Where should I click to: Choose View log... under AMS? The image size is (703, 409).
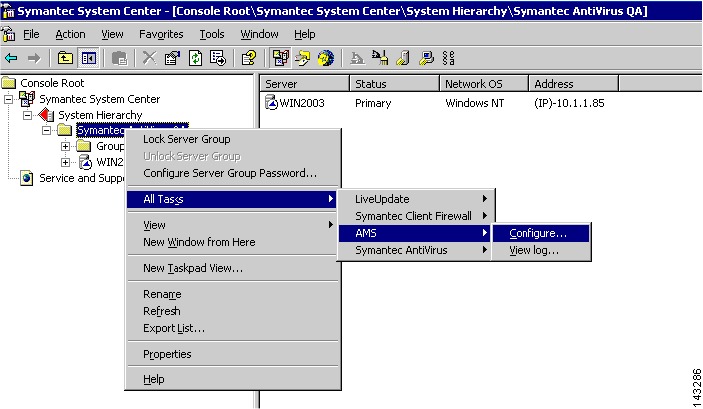[541, 250]
